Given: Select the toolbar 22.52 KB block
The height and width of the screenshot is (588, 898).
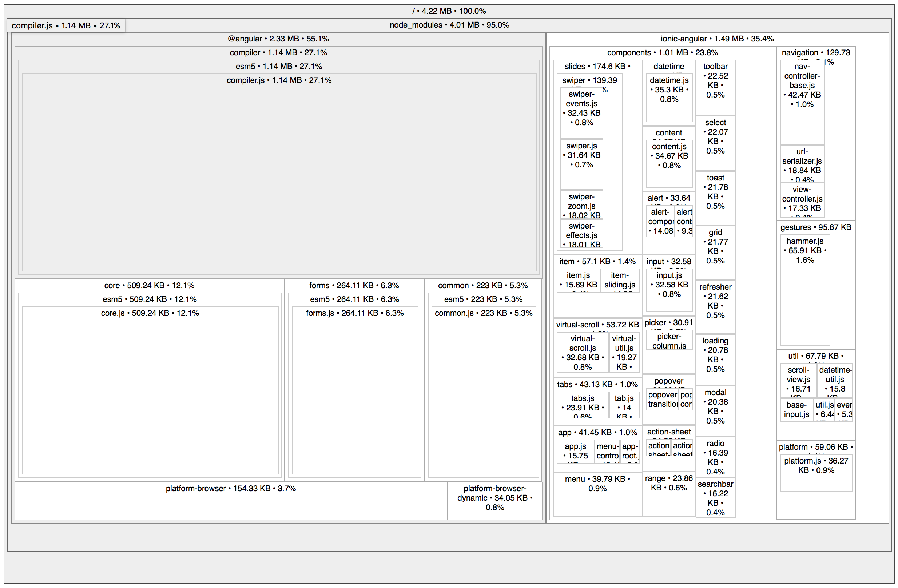Looking at the screenshot, I should [x=715, y=87].
